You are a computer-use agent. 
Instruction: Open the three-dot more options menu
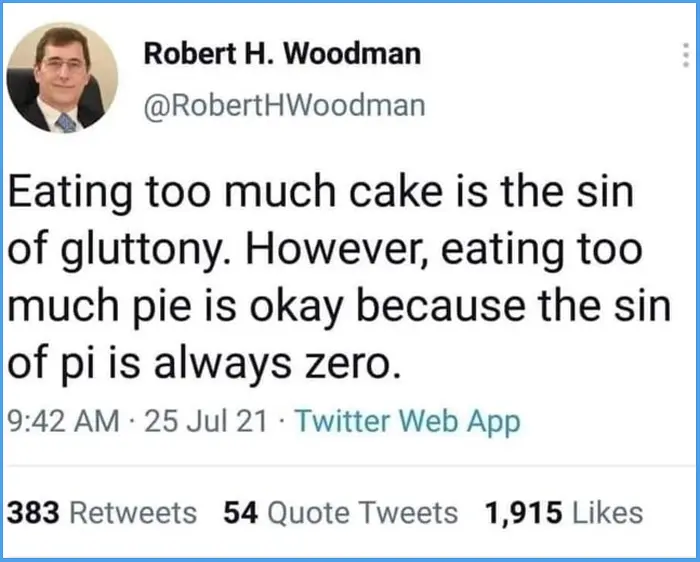coord(684,57)
